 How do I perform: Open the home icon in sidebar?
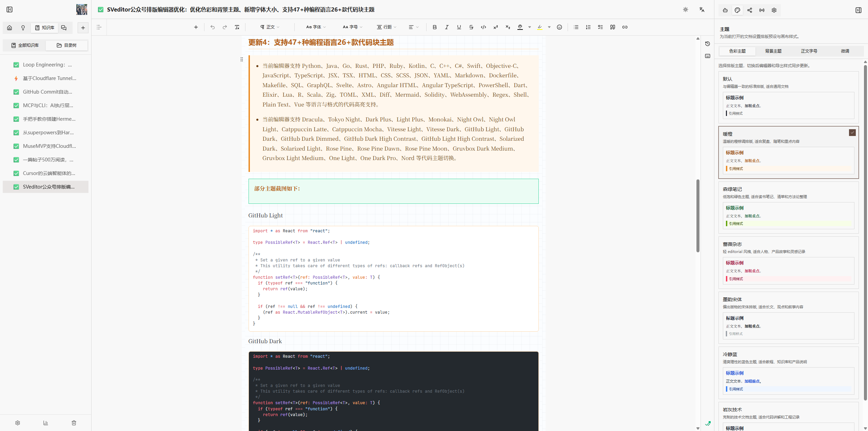pos(9,28)
